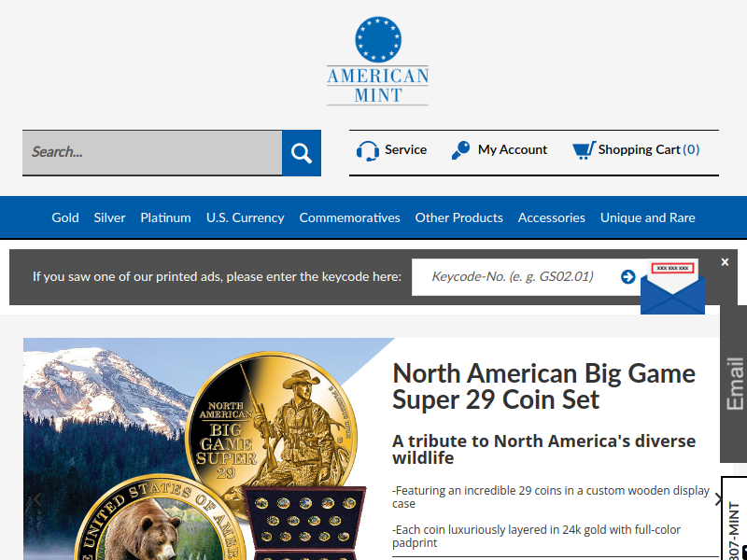Click the headset Service icon
This screenshot has width=747, height=560.
click(367, 150)
